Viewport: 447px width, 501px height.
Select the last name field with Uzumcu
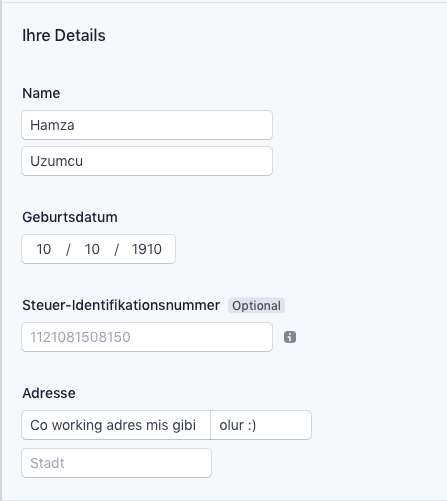(147, 161)
